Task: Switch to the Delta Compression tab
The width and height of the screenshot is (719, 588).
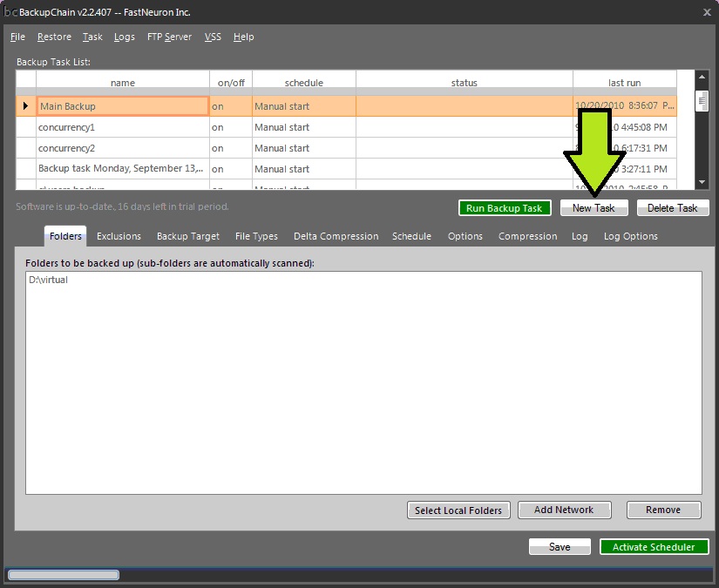Action: tap(336, 236)
